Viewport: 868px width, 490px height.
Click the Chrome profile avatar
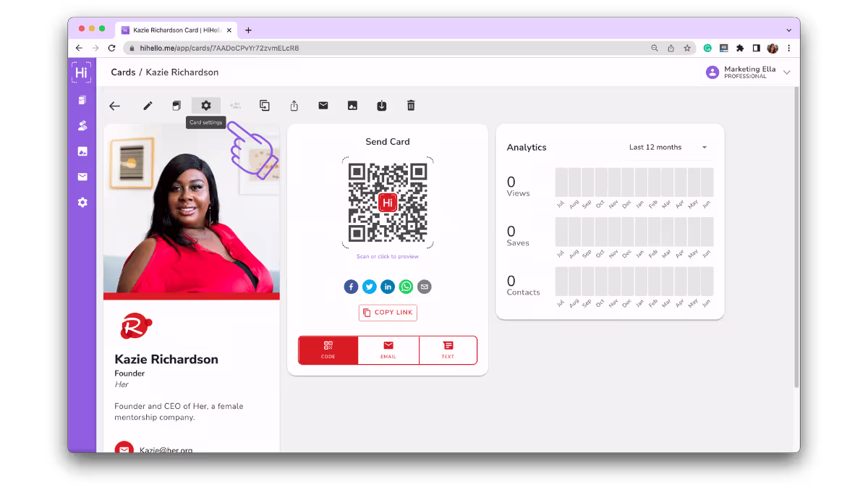773,48
